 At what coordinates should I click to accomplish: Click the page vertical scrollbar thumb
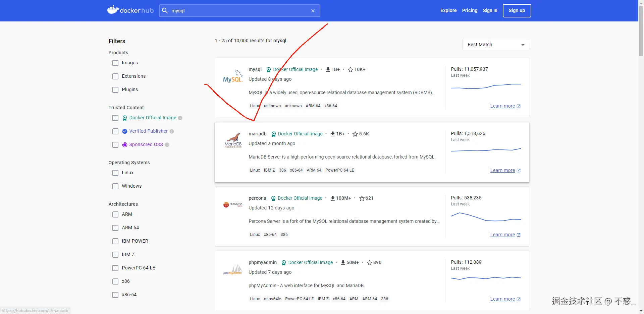tap(641, 31)
